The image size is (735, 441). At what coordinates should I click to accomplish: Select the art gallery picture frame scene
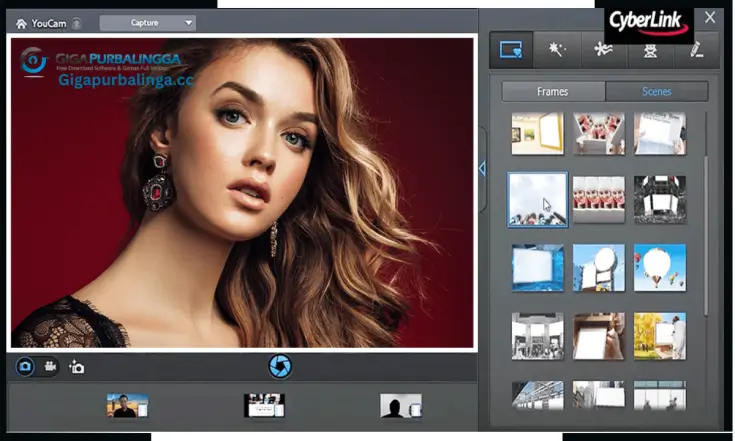coord(538,134)
